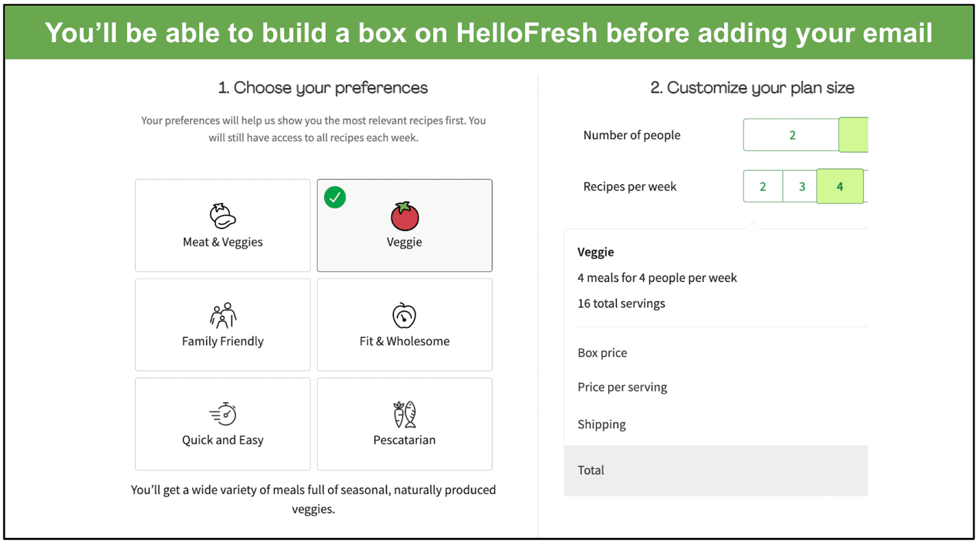The width and height of the screenshot is (980, 544).
Task: Select the Meat & Veggies icon
Action: point(222,216)
